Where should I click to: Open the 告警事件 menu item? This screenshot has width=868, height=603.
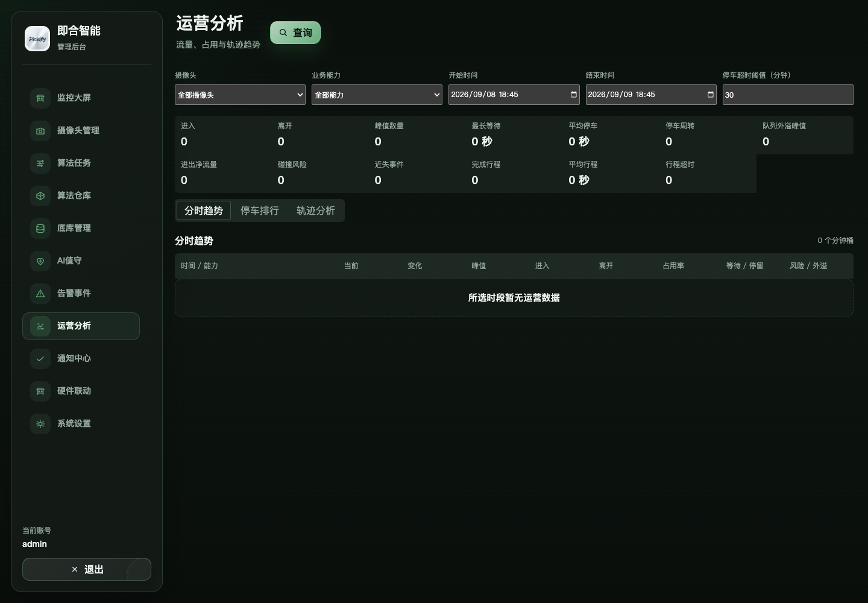(81, 293)
